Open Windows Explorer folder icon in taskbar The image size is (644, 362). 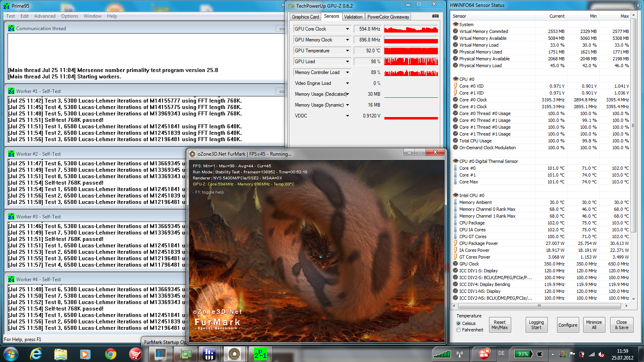click(x=60, y=354)
